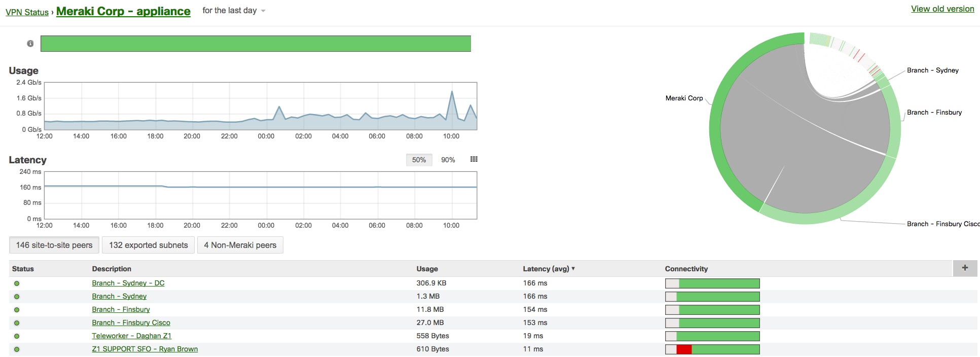Open the Branch - Sydney peer link

point(119,296)
